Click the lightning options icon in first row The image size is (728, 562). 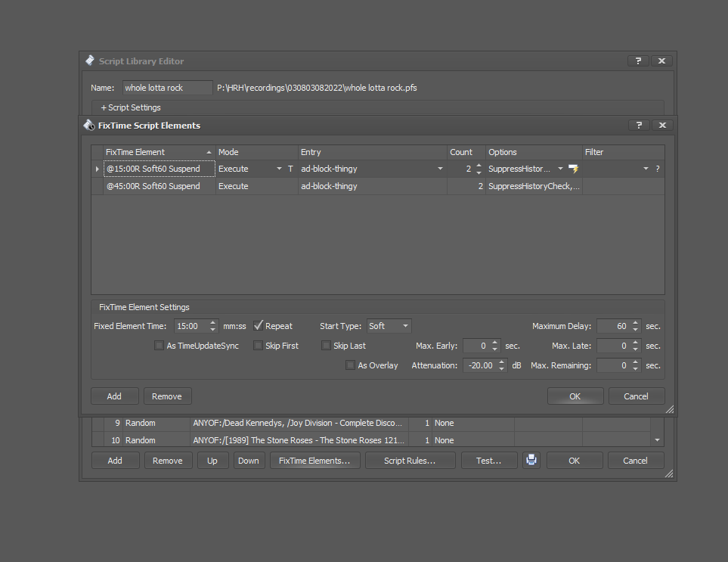pyautogui.click(x=573, y=169)
